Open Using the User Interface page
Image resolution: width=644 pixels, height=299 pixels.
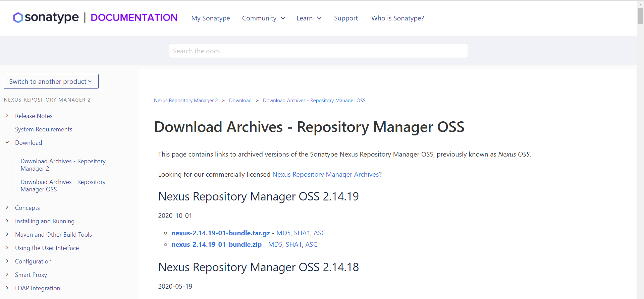click(x=47, y=248)
